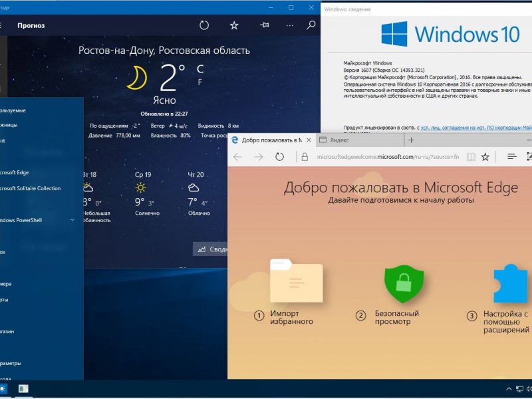Go back in Edge

pos(237,157)
